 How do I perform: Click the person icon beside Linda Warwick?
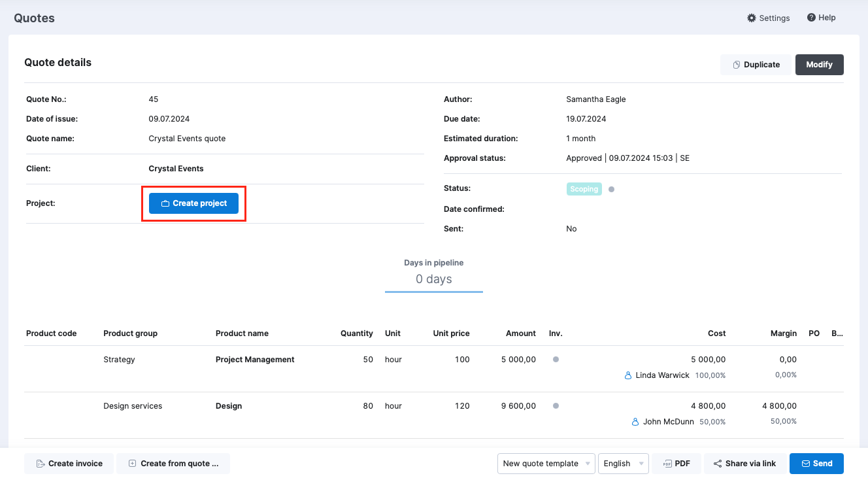628,375
